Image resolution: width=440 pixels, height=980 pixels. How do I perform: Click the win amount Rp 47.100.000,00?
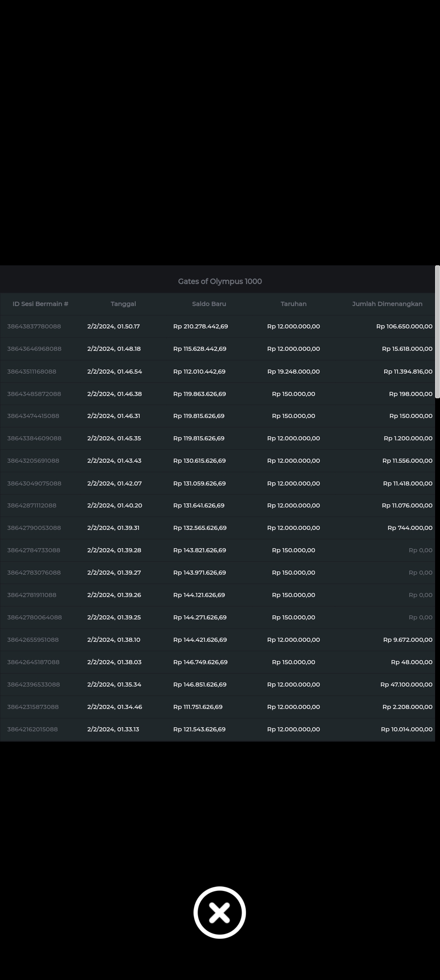[x=406, y=685]
